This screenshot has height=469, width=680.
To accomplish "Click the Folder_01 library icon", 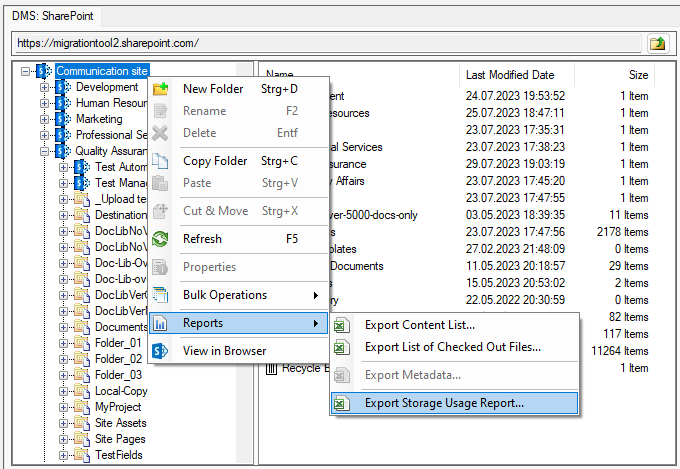I will pos(82,343).
